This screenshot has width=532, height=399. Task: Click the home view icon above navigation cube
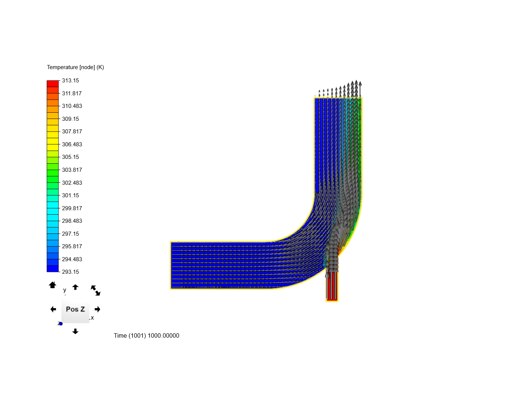click(52, 285)
